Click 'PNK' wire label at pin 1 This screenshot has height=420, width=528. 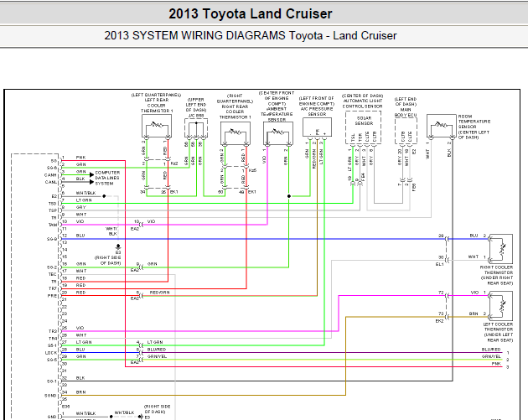80,158
